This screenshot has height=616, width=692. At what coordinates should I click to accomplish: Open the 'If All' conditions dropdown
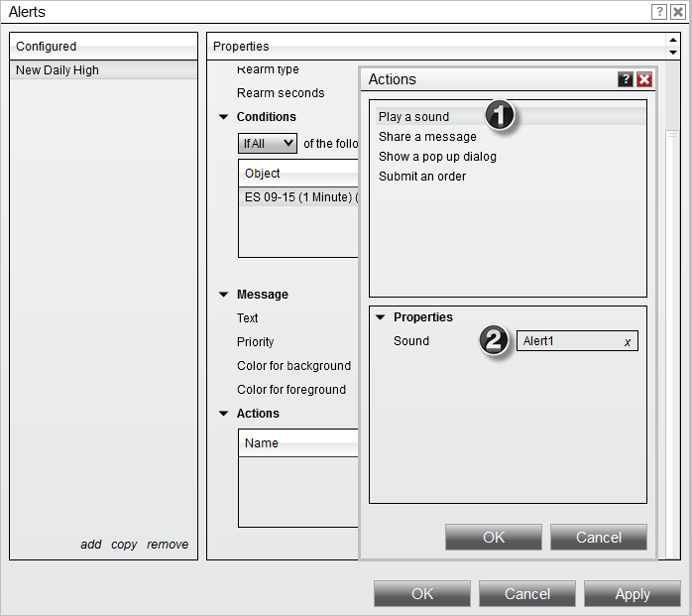[x=269, y=144]
